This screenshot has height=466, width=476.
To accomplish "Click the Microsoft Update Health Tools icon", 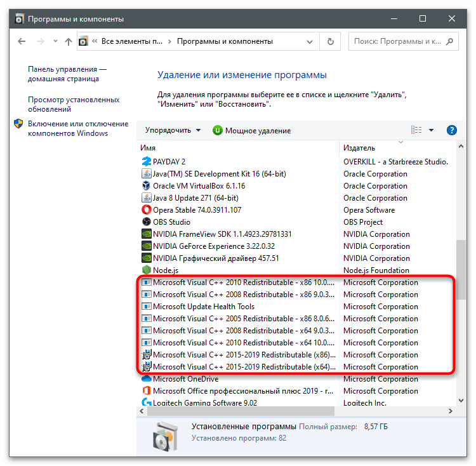I will point(147,307).
